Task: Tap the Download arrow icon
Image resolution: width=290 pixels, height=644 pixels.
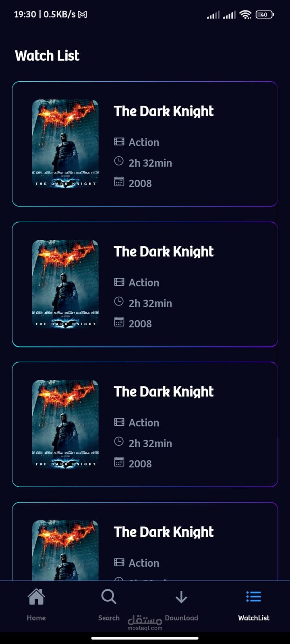Action: [181, 597]
